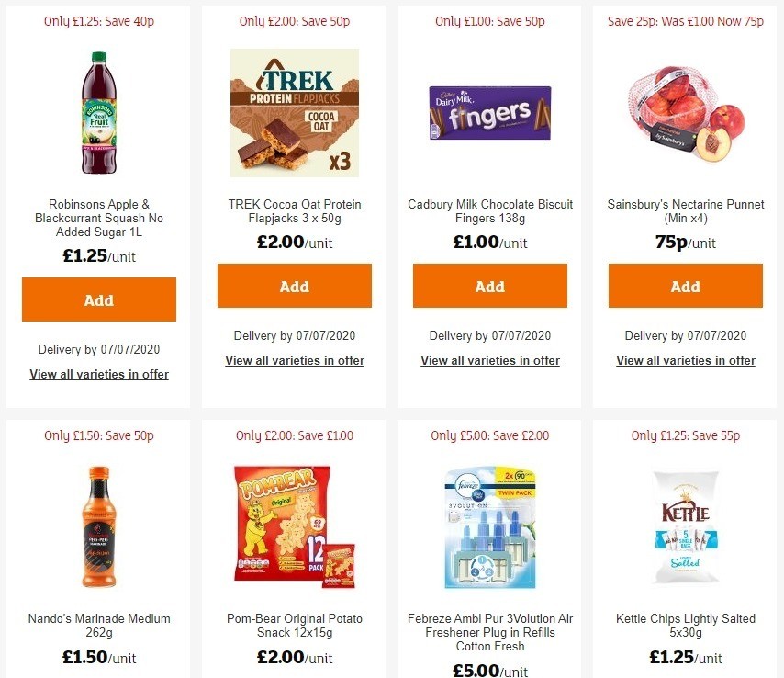Open the Febreze Ambi Pur plug-in image
784x678 pixels.
pyautogui.click(x=489, y=526)
